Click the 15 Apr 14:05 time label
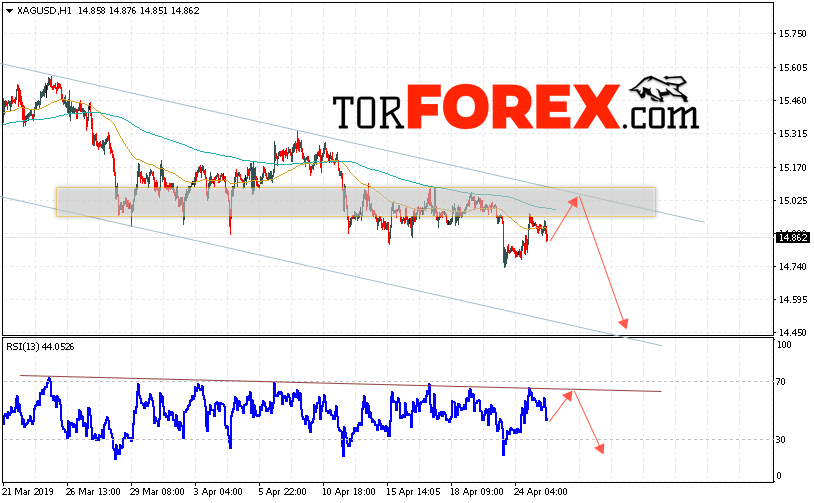The height and width of the screenshot is (503, 814). coord(412,492)
